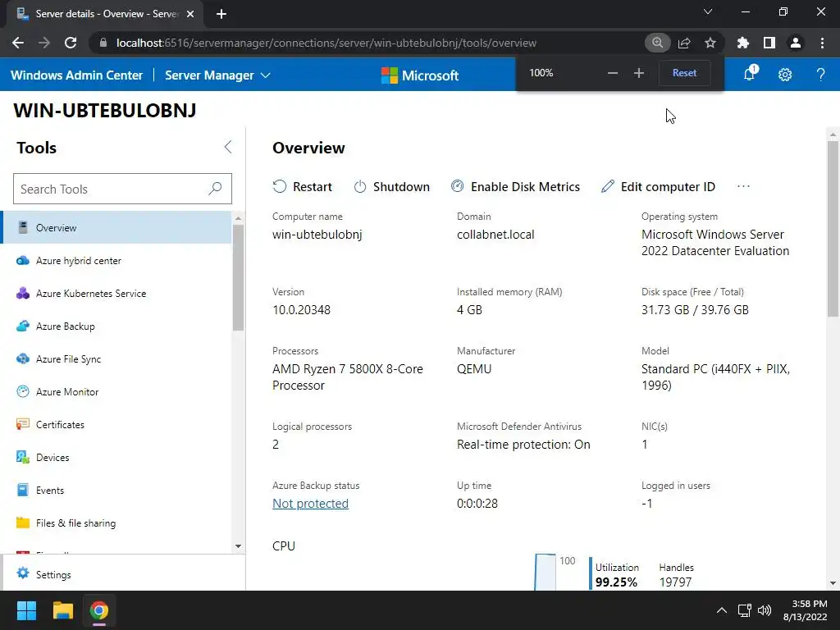
Task: Open the Windows Start menu
Action: 26,610
